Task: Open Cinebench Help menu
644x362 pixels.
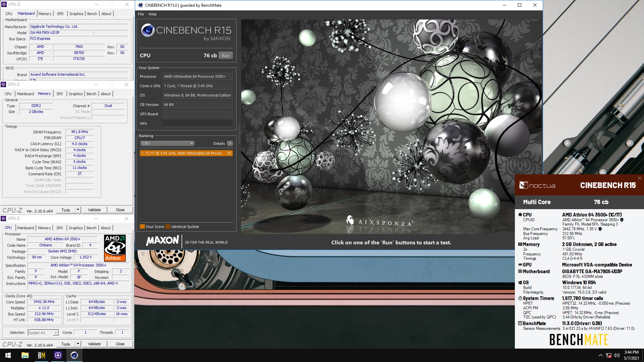Action: click(153, 14)
